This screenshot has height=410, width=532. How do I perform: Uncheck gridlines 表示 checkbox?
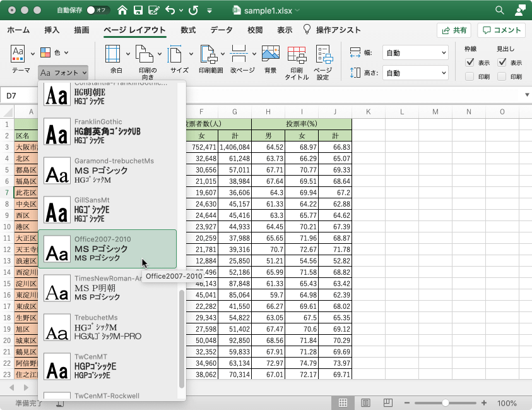470,63
